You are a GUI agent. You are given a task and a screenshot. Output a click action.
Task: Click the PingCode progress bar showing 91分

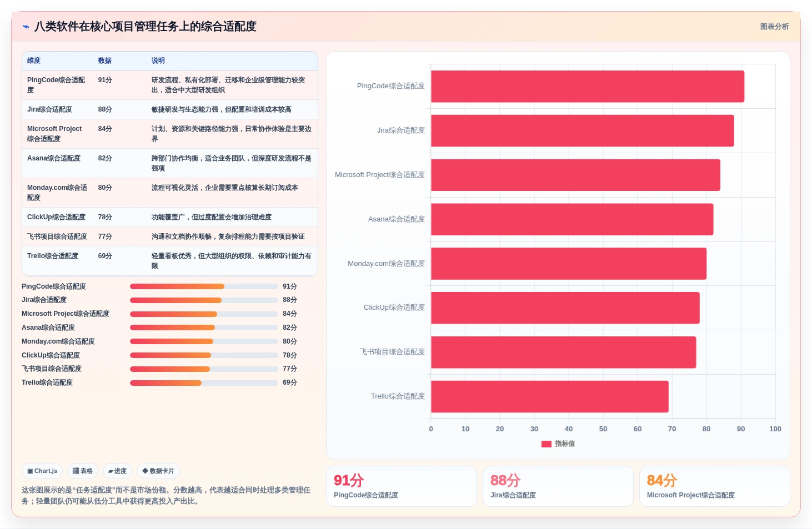[x=204, y=287]
